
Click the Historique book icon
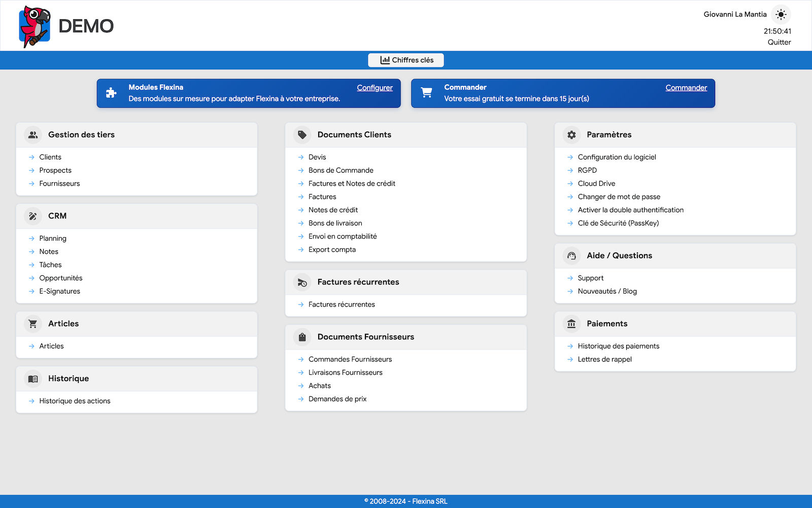point(33,378)
